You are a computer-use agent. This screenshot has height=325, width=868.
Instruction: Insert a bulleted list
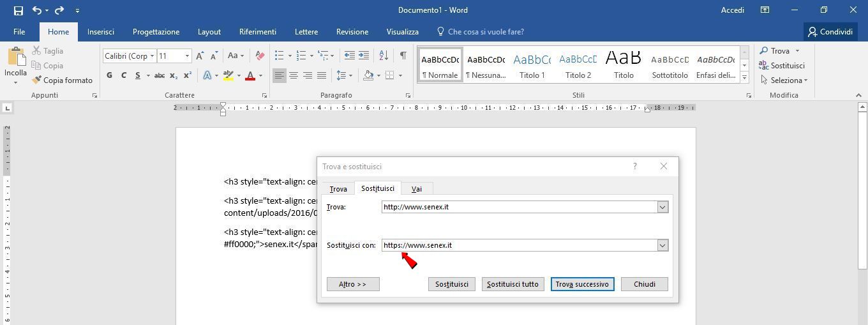click(279, 56)
